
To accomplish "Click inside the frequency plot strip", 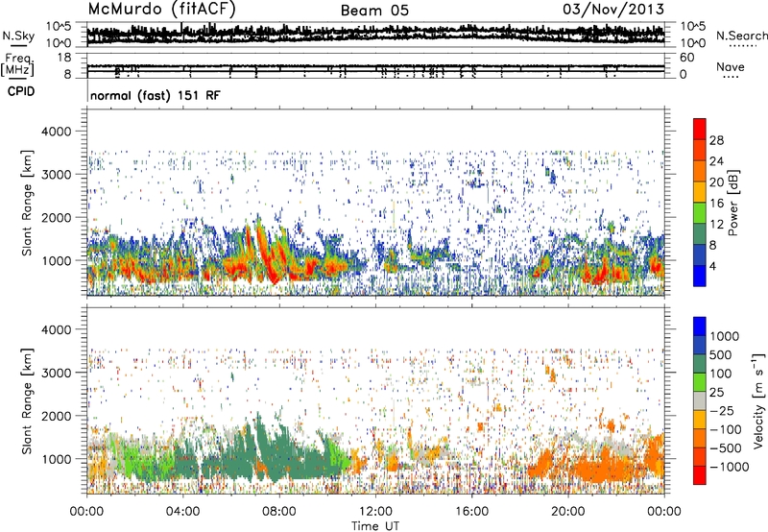I will 375,65.
